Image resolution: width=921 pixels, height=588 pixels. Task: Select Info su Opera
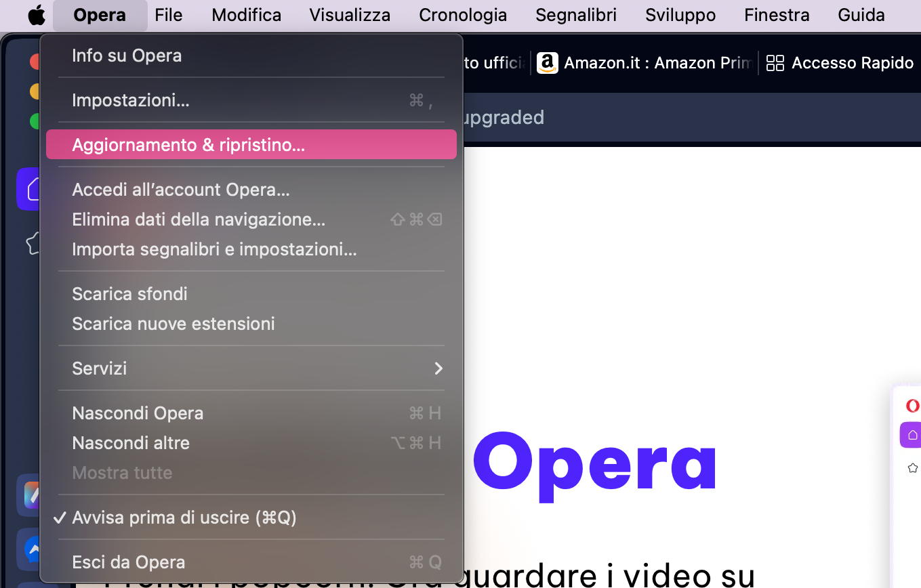coord(251,56)
